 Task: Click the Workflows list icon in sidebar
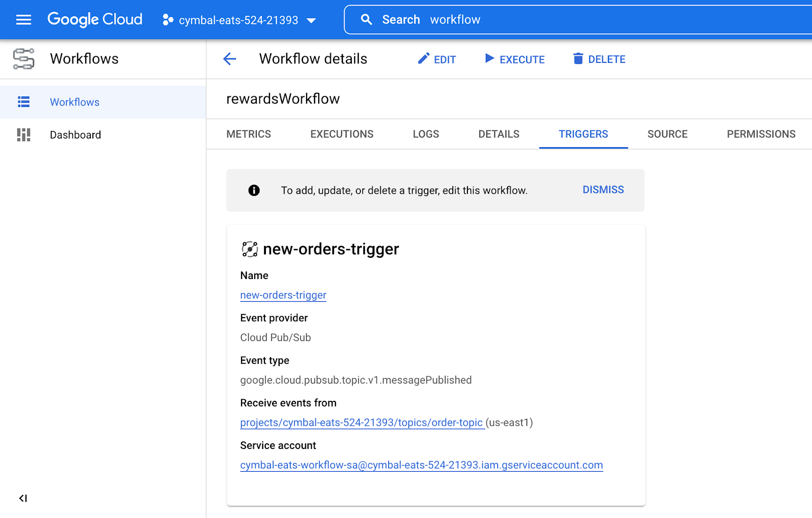[x=23, y=102]
